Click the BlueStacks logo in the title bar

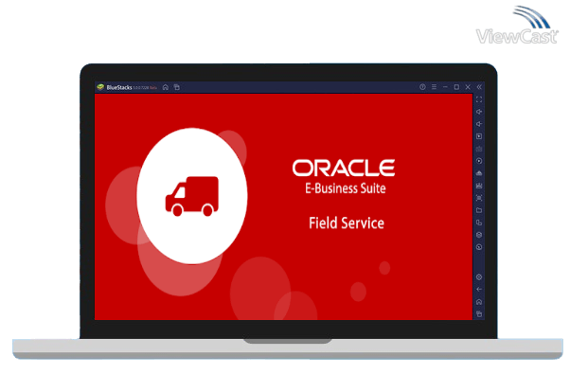(100, 87)
